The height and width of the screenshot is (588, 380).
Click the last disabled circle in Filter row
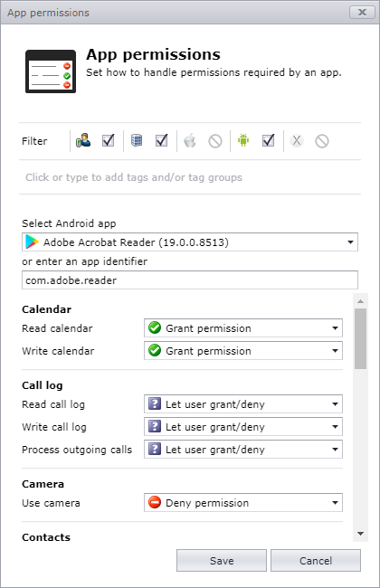[322, 141]
